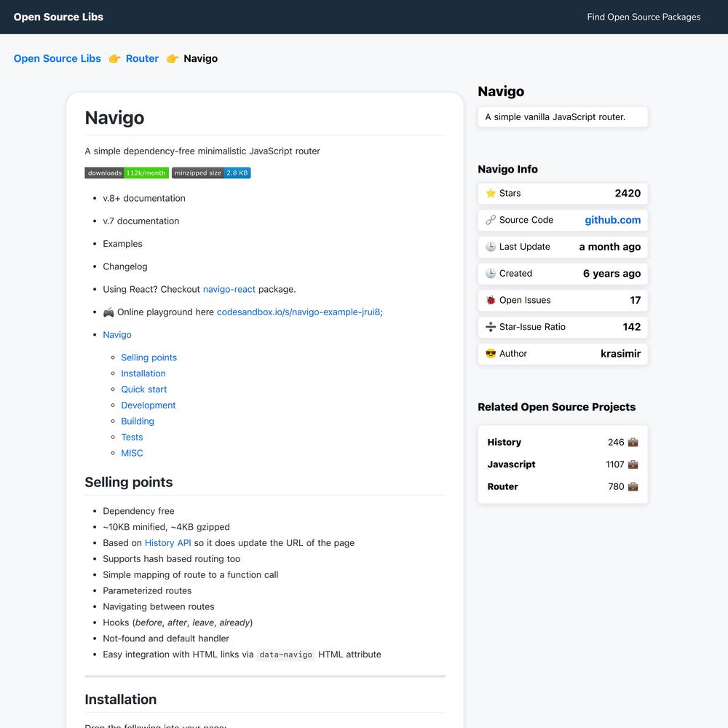The width and height of the screenshot is (728, 728).
Task: Jump to Installation section link
Action: pyautogui.click(x=143, y=373)
